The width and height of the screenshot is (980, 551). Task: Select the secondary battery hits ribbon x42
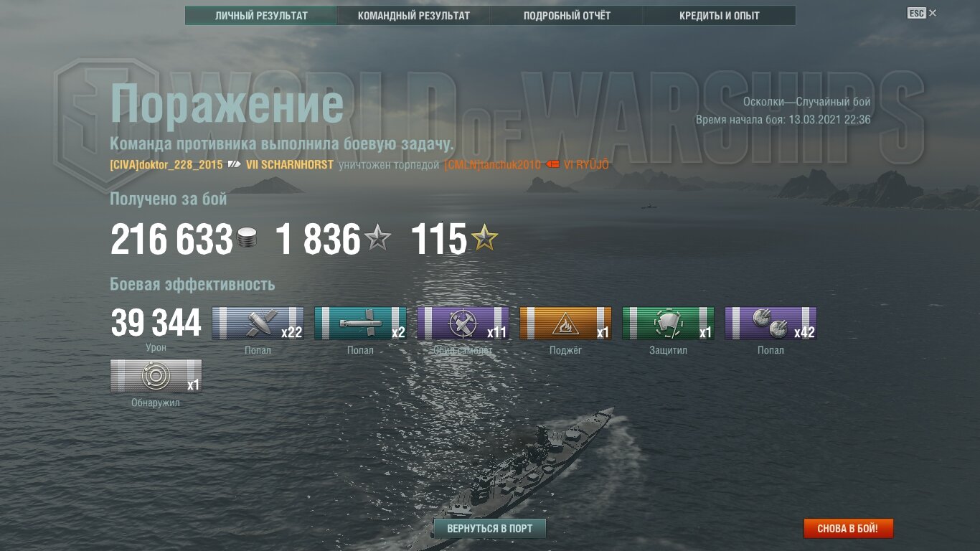point(771,324)
